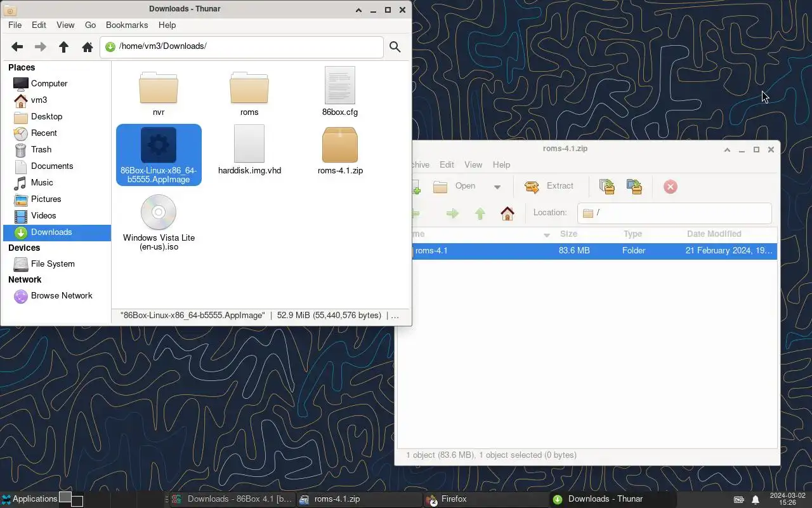Click the Thunar path bar /home/vm3/Downloads/
This screenshot has height=508, width=812.
241,46
